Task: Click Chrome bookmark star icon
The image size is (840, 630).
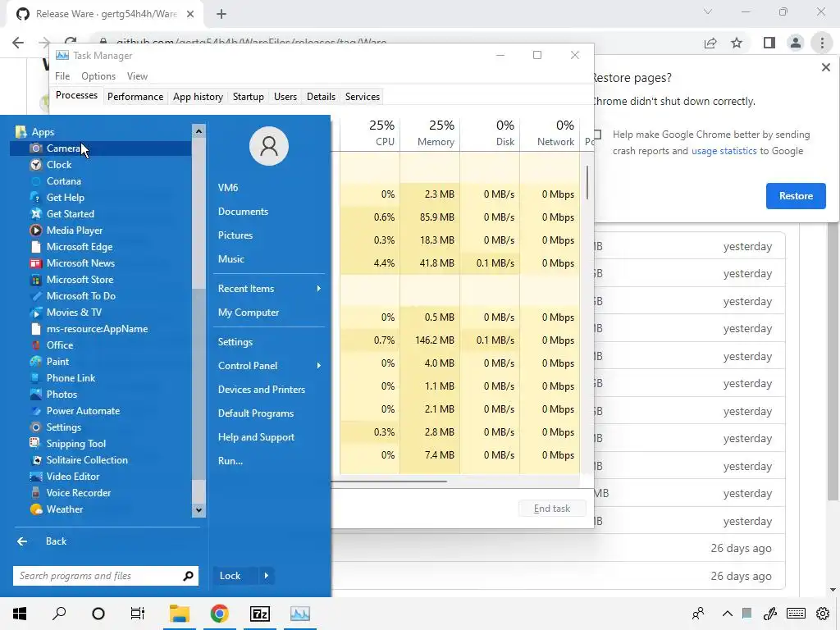Action: 737,43
